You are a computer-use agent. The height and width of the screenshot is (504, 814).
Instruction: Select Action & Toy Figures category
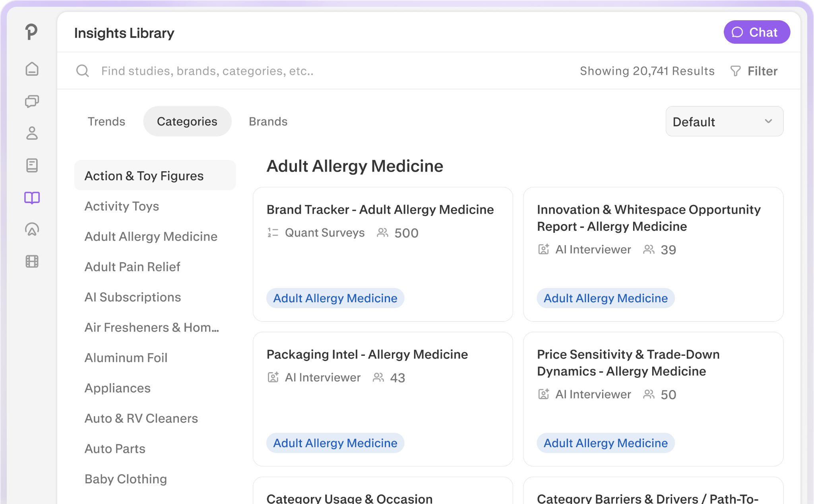tap(155, 176)
